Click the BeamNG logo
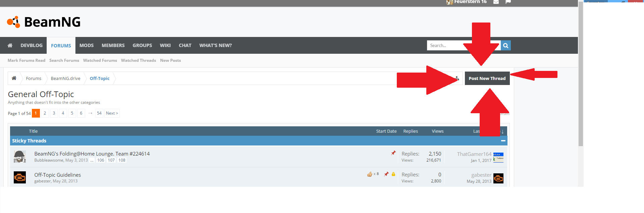Screen dimensions: 644x213 click(44, 22)
